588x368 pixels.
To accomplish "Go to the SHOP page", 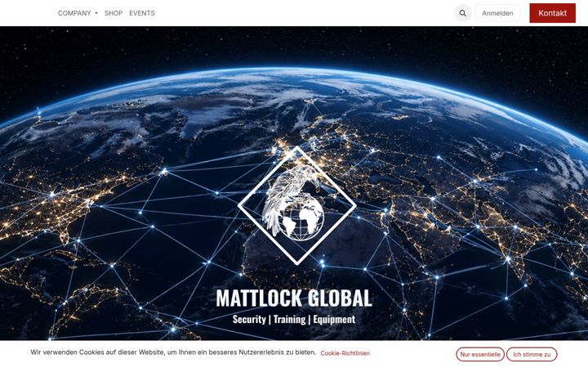I will [x=114, y=13].
